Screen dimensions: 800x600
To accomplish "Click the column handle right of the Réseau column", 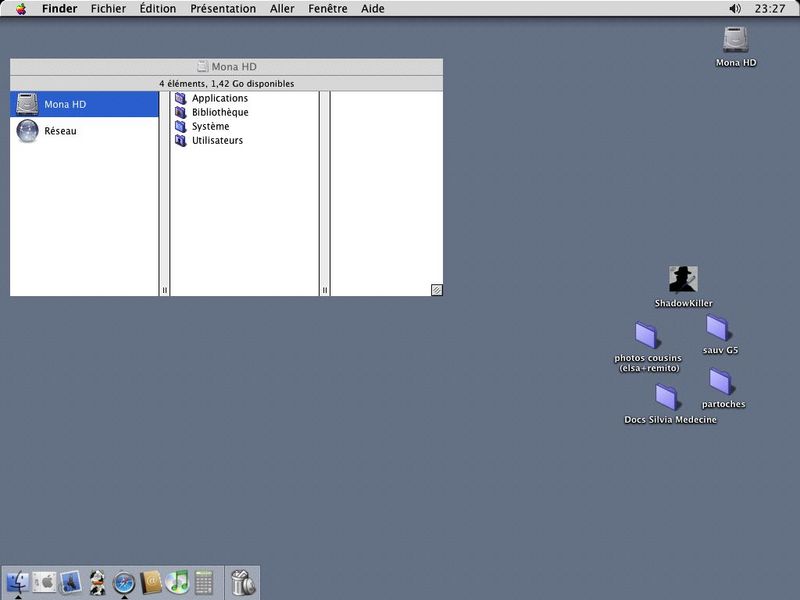I will [164, 290].
